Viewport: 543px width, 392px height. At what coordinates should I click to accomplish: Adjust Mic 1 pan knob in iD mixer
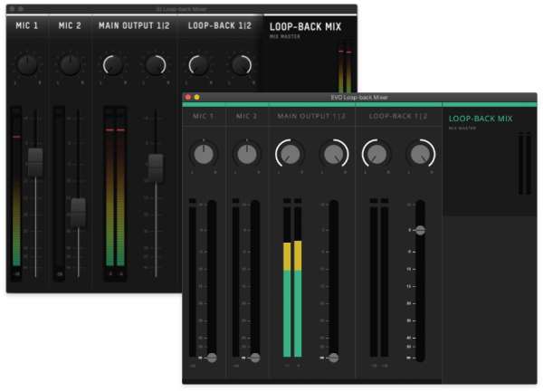(x=27, y=65)
